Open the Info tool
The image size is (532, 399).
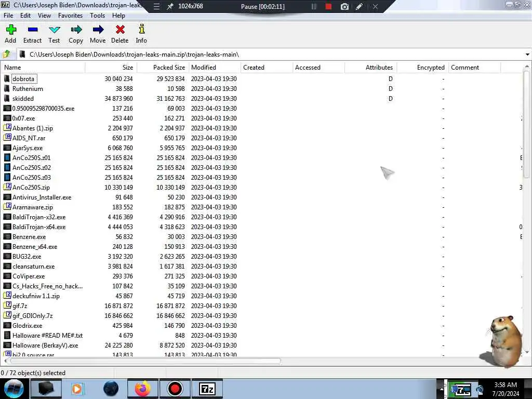tap(141, 34)
